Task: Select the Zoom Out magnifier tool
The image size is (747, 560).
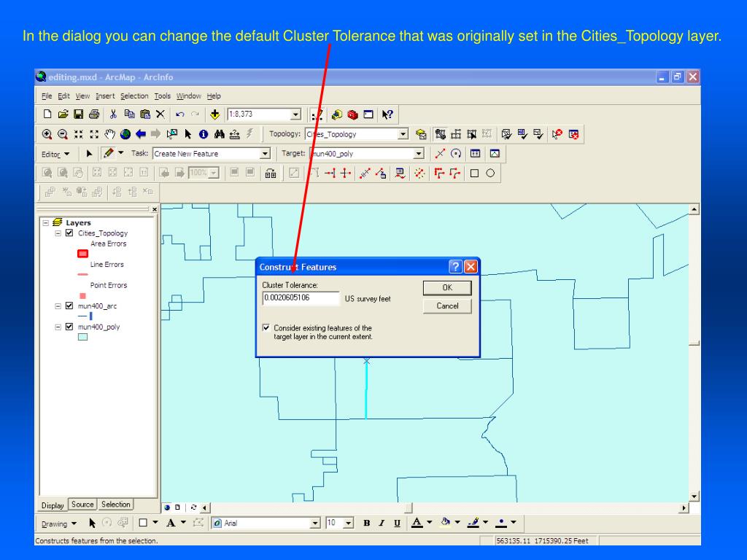Action: (63, 134)
